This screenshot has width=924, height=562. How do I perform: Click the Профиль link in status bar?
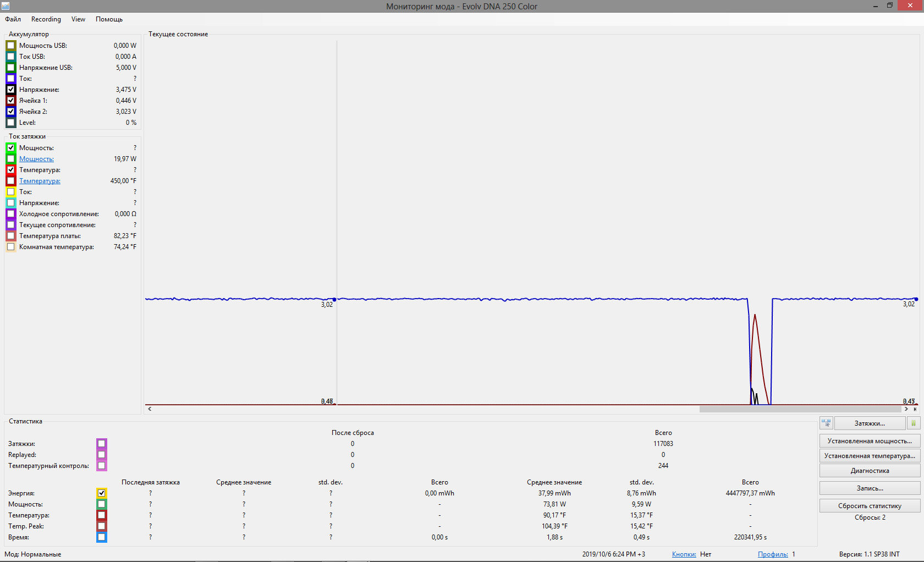coord(772,554)
